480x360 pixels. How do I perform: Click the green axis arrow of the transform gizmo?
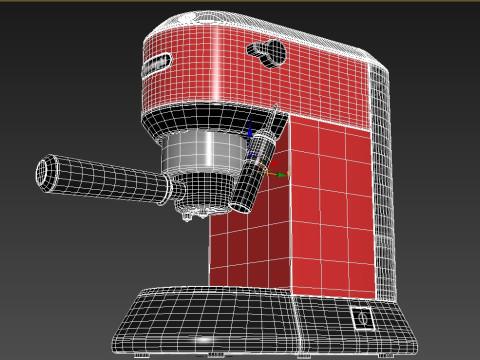point(283,174)
